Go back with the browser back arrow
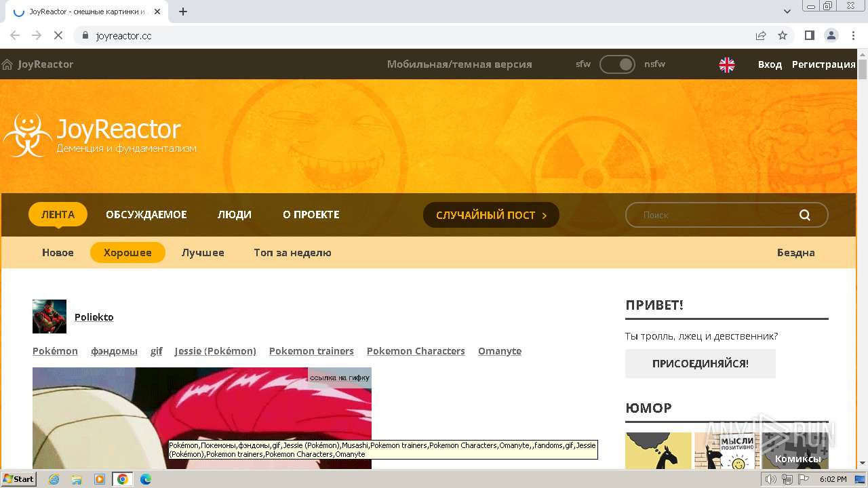The height and width of the screenshot is (488, 868). (15, 35)
